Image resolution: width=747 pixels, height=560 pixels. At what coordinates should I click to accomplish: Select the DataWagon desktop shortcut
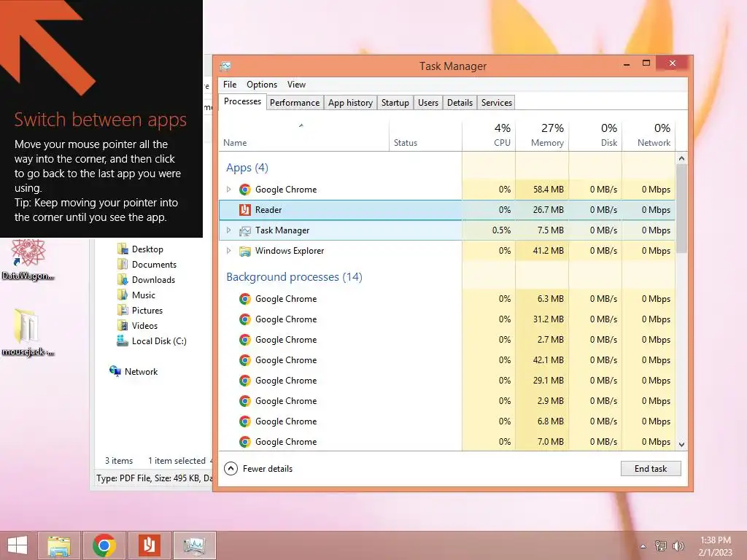[x=28, y=260]
